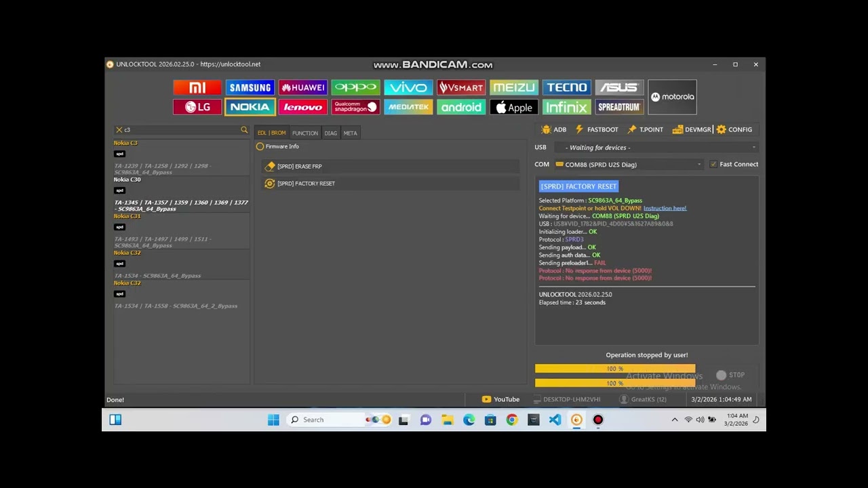Select the Android brand logo

coord(461,107)
